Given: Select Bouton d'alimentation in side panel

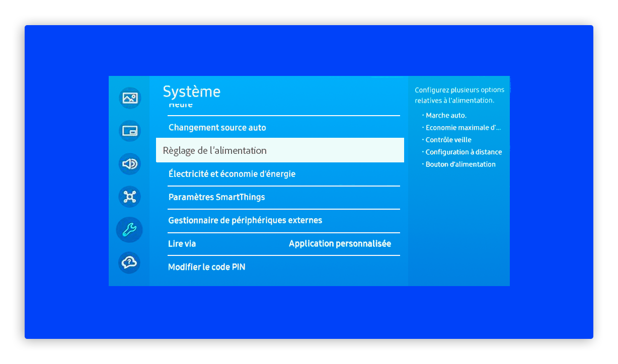Looking at the screenshot, I should [460, 164].
